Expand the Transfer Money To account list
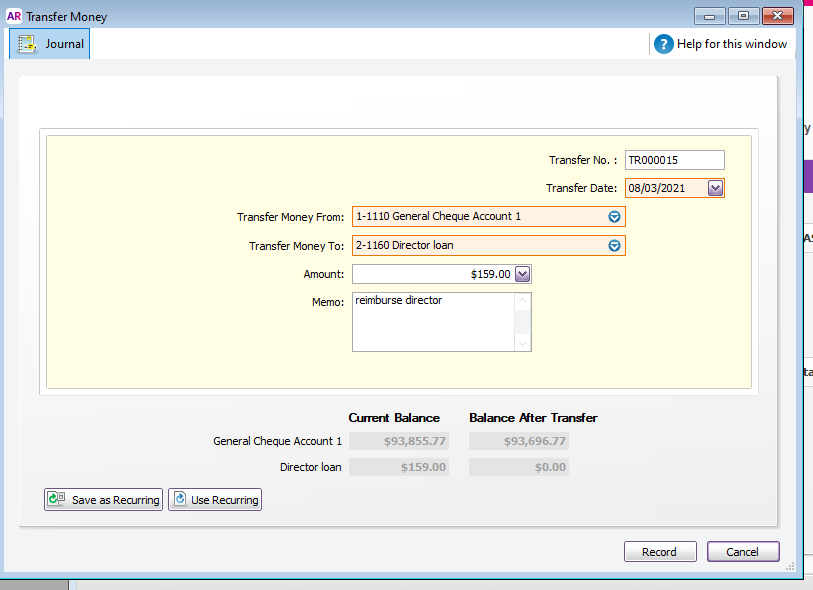 pyautogui.click(x=614, y=245)
